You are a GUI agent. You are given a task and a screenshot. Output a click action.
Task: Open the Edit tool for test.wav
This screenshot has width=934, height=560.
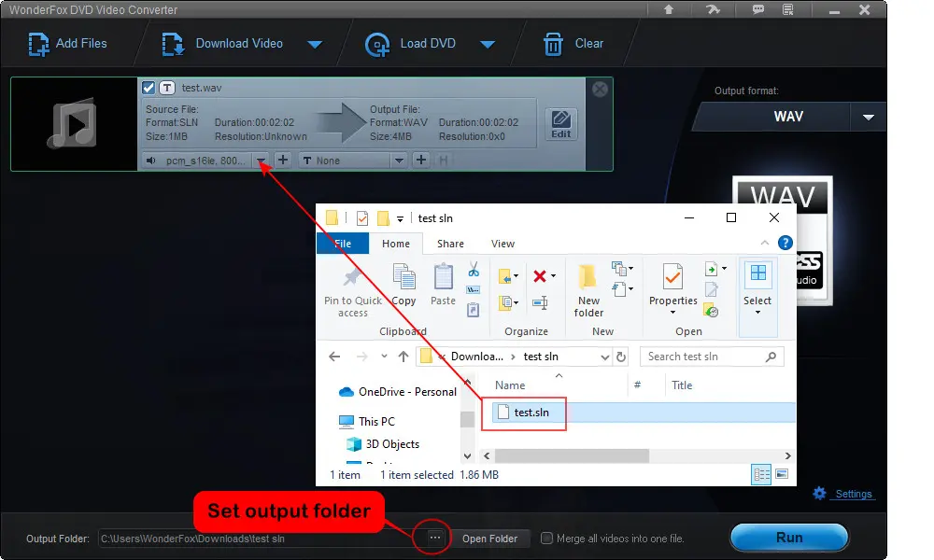click(x=560, y=124)
